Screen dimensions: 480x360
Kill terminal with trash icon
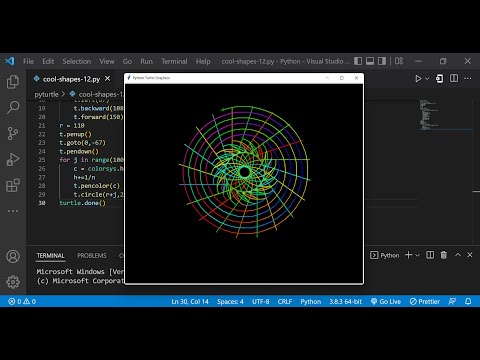[x=444, y=255]
